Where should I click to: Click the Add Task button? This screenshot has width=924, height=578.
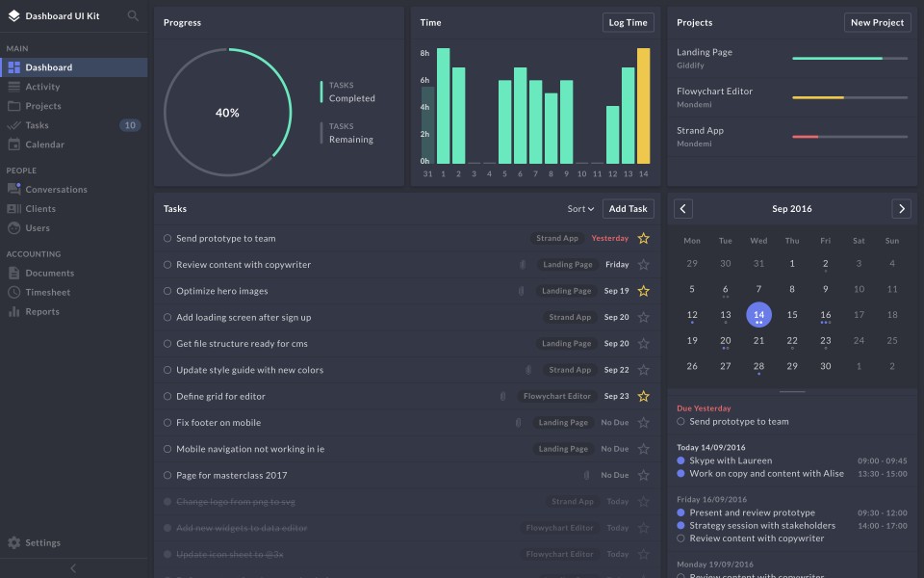628,209
